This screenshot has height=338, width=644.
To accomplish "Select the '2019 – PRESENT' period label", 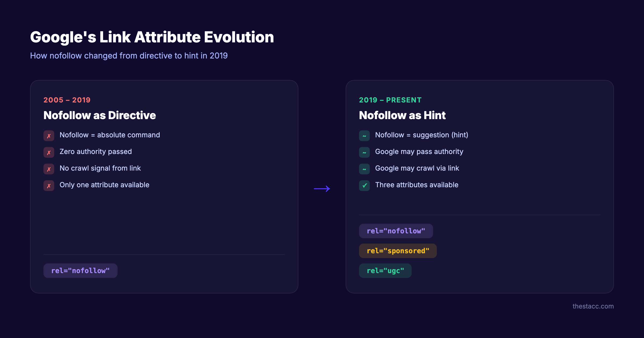I will click(390, 100).
